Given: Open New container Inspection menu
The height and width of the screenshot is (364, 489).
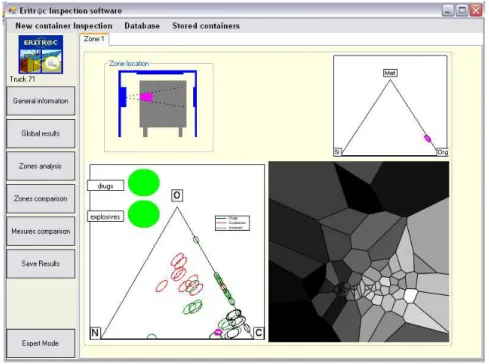Looking at the screenshot, I should (64, 26).
